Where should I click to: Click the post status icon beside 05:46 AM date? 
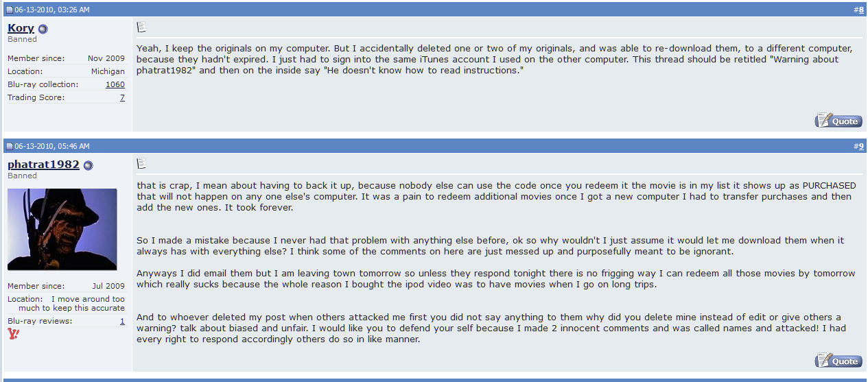point(10,146)
